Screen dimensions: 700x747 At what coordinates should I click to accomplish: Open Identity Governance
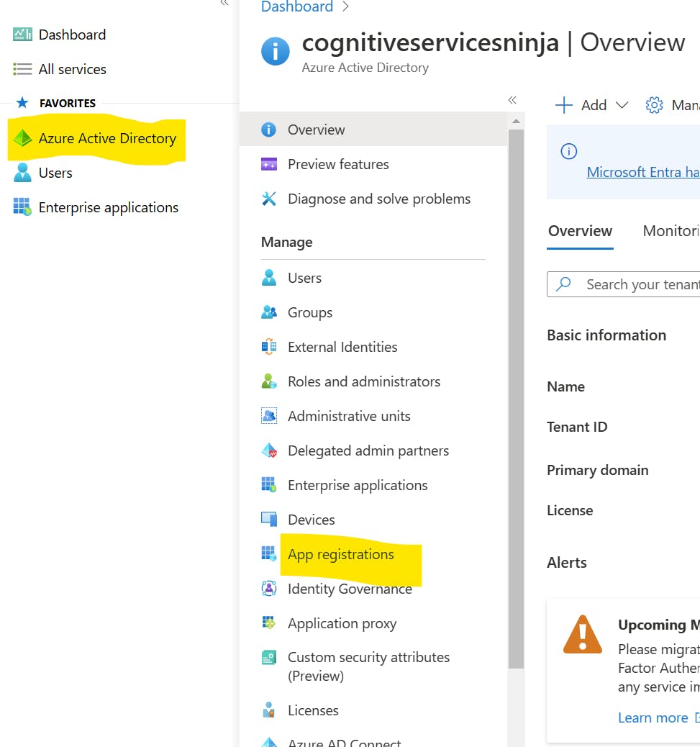pyautogui.click(x=350, y=589)
